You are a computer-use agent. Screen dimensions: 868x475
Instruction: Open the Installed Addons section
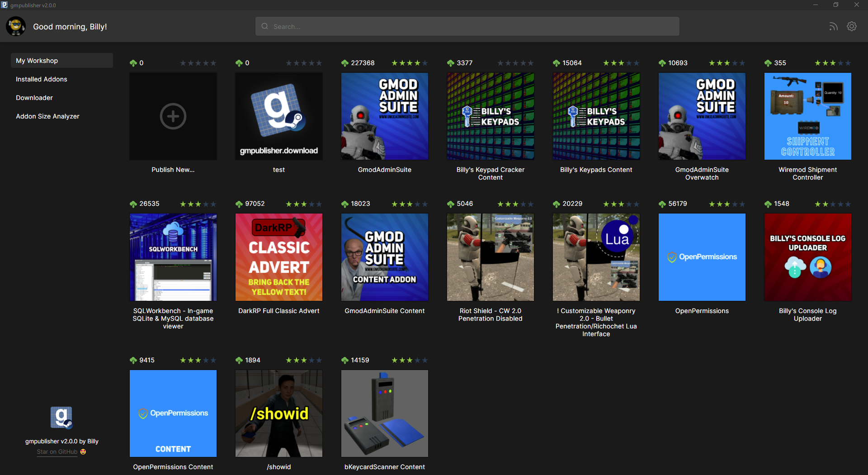click(41, 79)
